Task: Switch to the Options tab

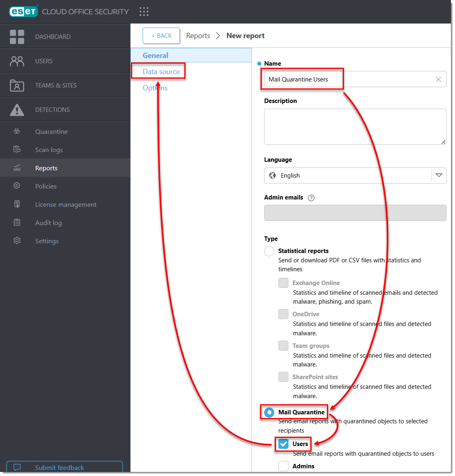Action: 156,88
